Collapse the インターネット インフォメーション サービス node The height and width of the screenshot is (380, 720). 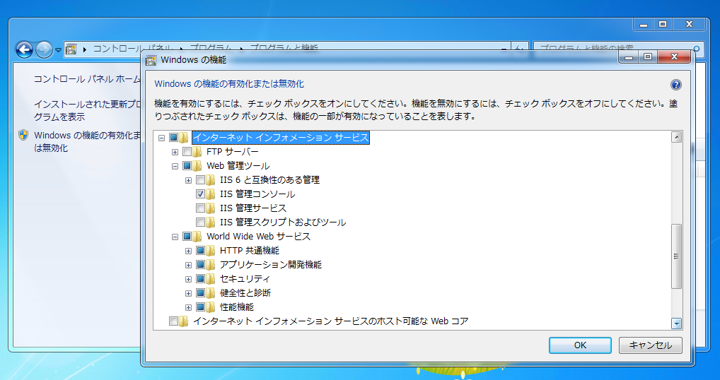[161, 138]
